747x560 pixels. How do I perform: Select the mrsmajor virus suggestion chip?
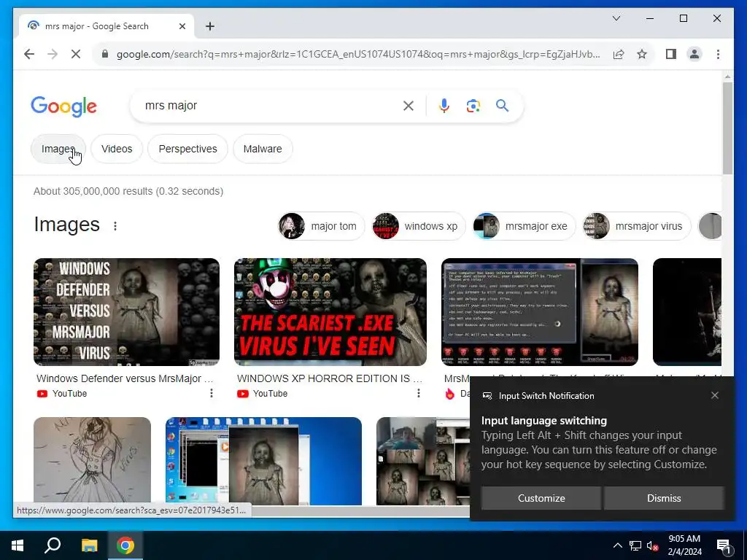pos(637,226)
